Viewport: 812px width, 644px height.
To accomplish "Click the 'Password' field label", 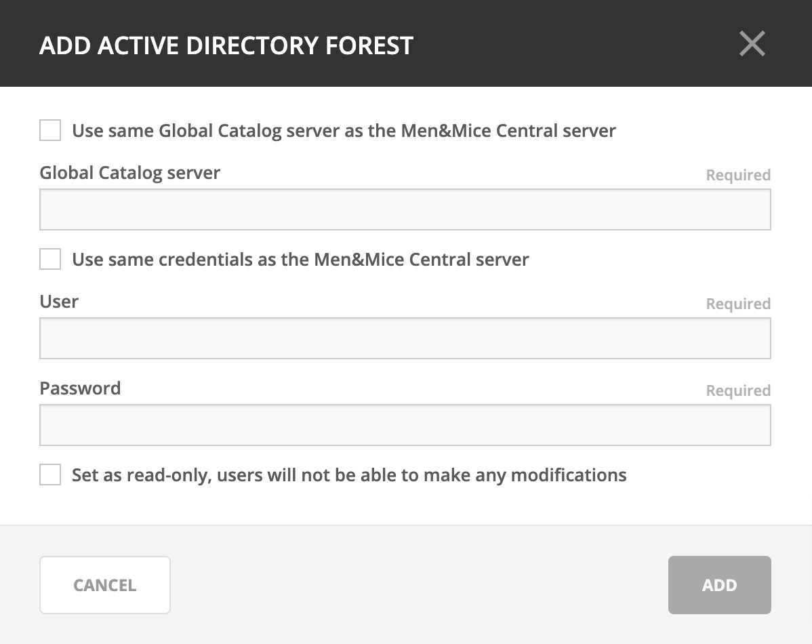I will click(80, 388).
